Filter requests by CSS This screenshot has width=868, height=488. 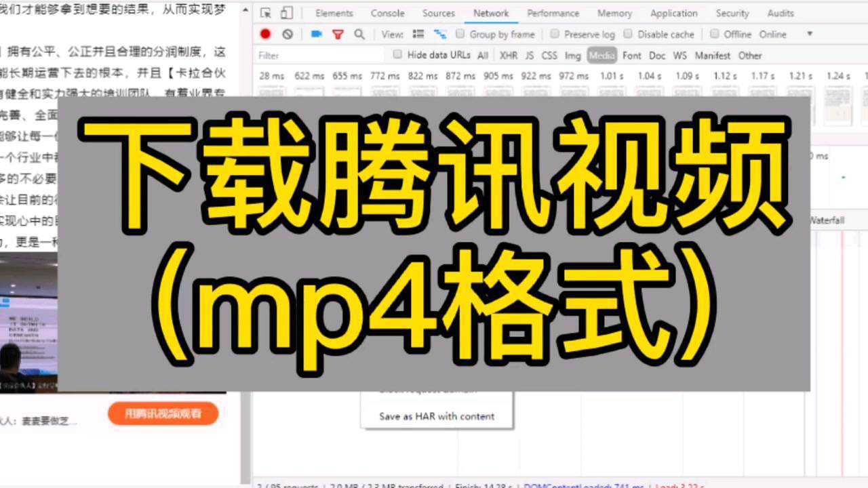click(549, 56)
